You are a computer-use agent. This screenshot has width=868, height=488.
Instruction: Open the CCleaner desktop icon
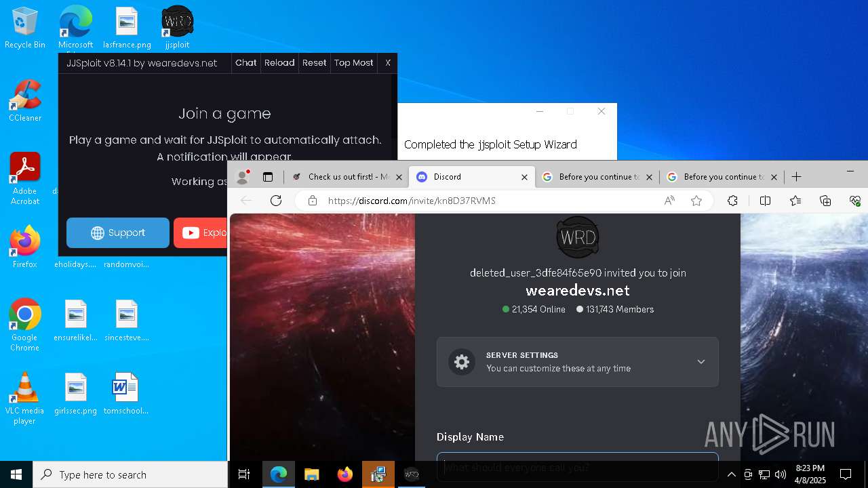(x=24, y=101)
